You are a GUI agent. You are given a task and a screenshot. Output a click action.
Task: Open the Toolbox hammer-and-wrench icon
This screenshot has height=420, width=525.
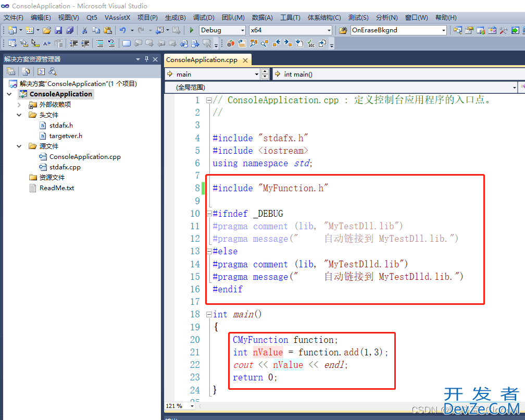[503, 30]
